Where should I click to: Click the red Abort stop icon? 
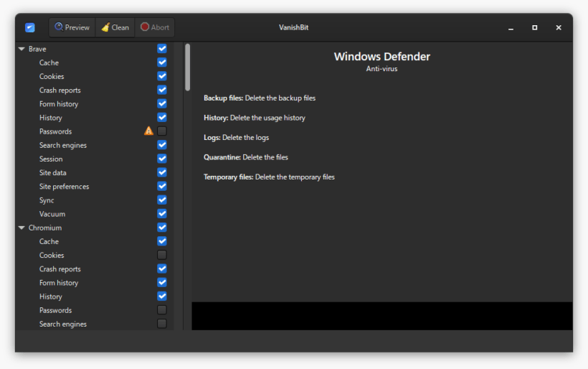click(145, 27)
